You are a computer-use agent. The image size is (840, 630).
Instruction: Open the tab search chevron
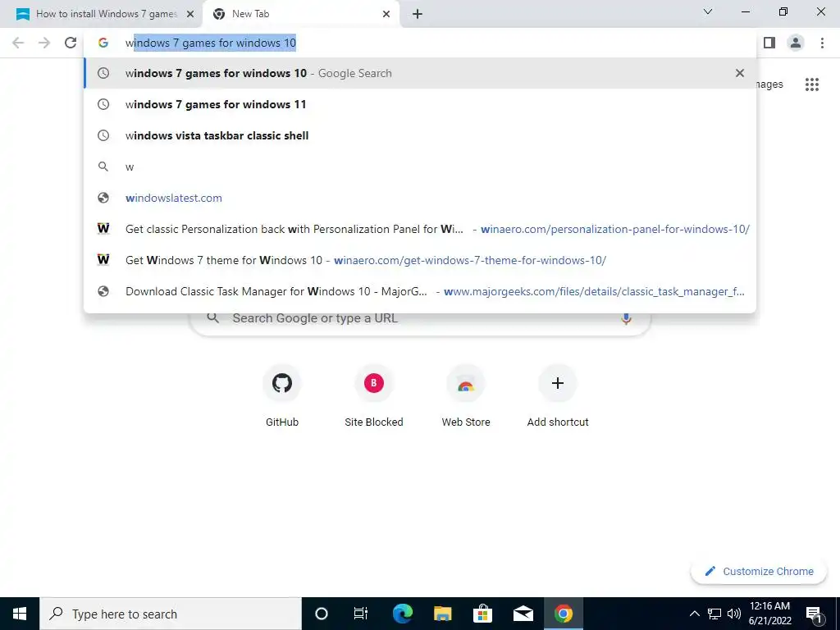(708, 11)
